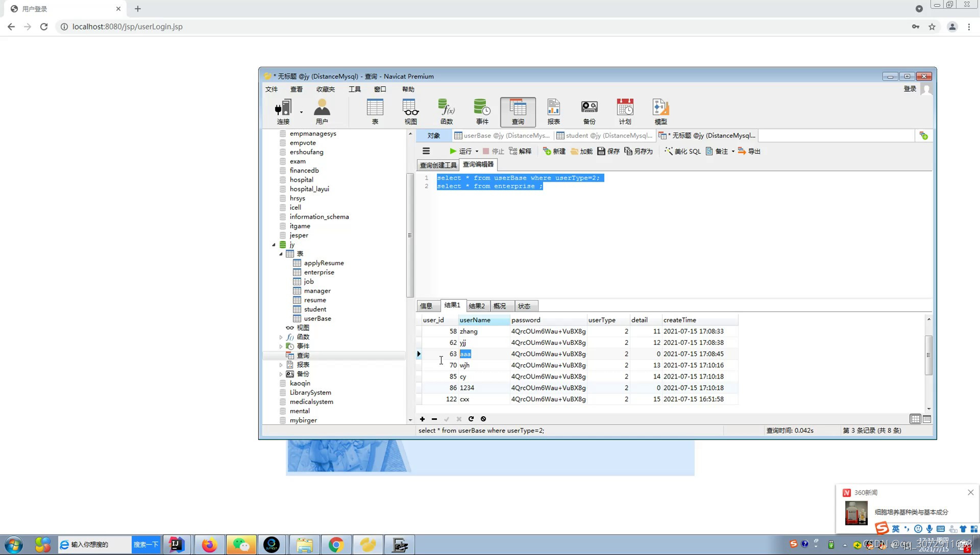The image size is (980, 555).
Task: Click the password column header
Action: (548, 320)
